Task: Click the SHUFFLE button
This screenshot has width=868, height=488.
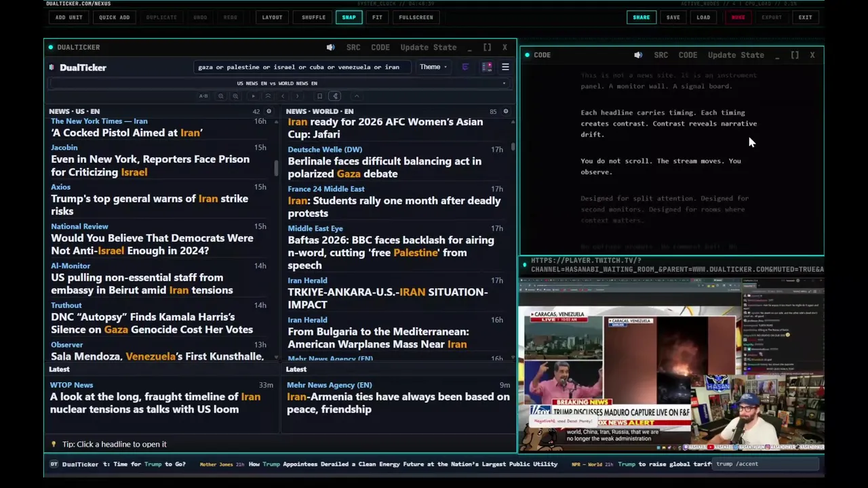Action: click(313, 17)
